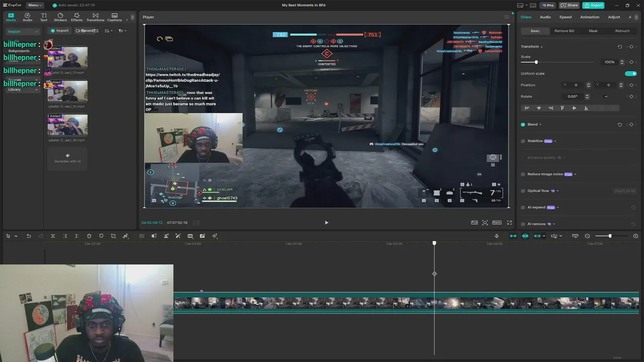Click the Pro upgrade button

point(547,5)
